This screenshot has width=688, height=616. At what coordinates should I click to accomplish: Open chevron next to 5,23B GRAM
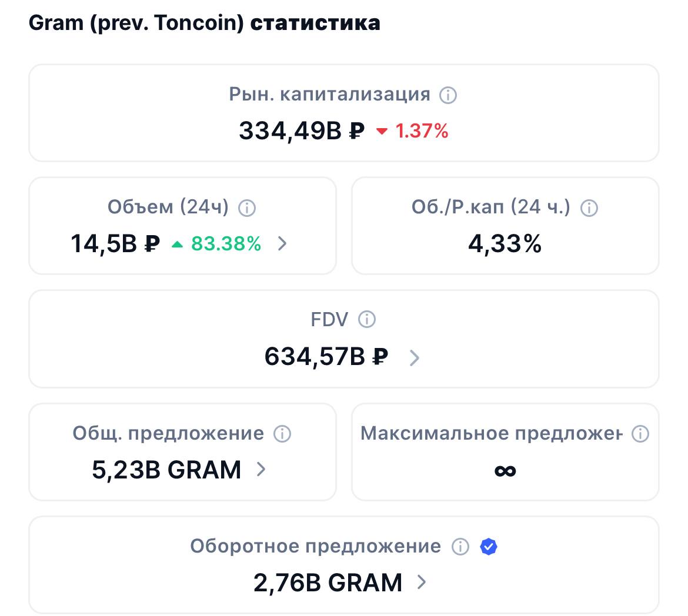point(260,470)
